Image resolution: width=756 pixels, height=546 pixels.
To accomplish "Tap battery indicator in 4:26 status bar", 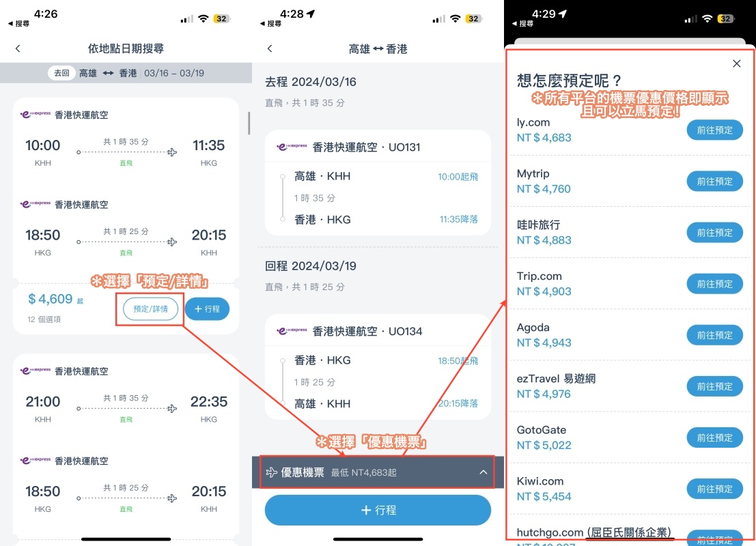I will click(x=222, y=19).
